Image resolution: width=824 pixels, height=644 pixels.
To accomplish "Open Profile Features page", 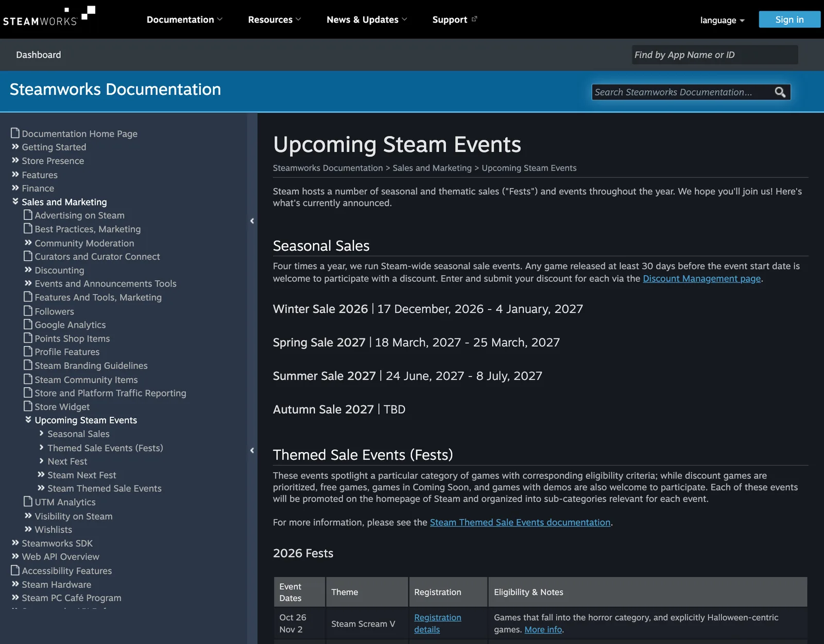I will (x=62, y=352).
